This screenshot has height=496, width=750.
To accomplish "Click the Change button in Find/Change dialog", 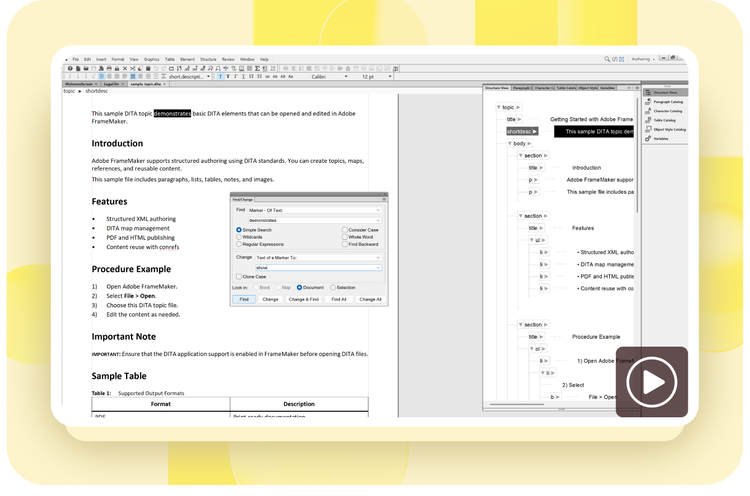I will coord(270,299).
